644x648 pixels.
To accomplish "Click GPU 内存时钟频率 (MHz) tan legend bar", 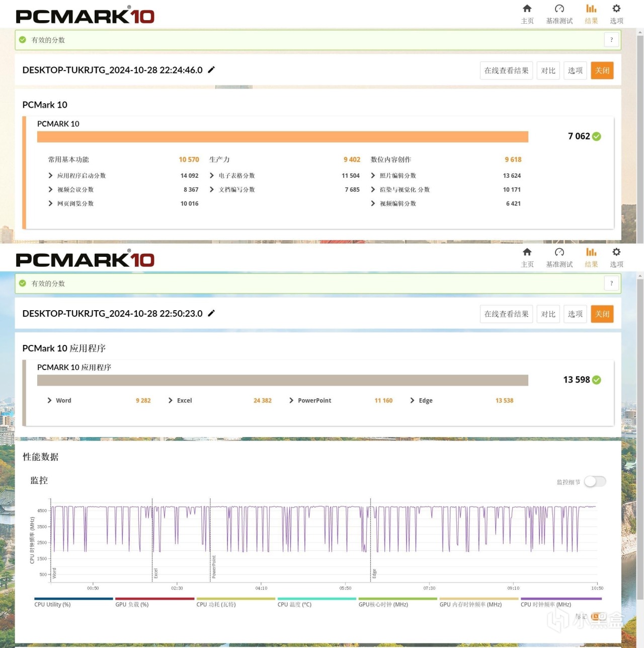I will point(479,599).
